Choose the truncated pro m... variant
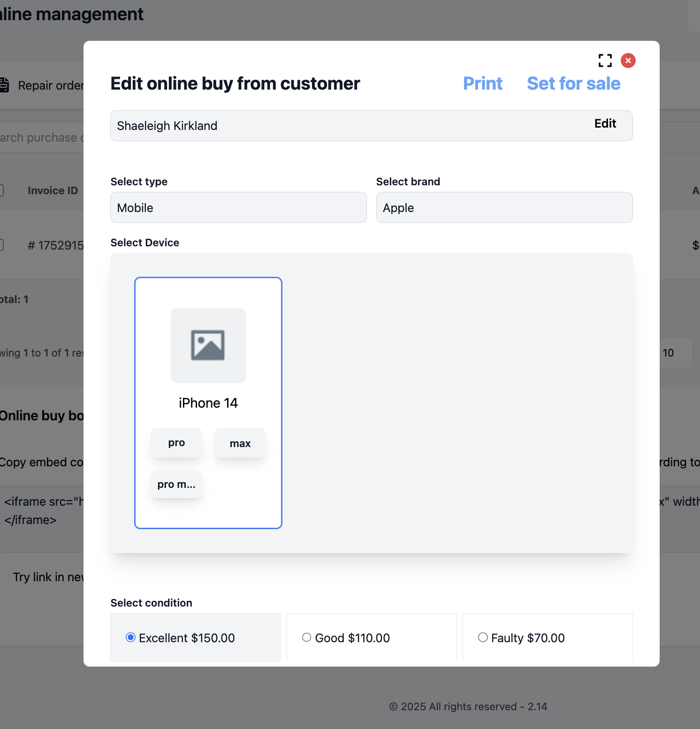This screenshot has height=729, width=700. (176, 484)
